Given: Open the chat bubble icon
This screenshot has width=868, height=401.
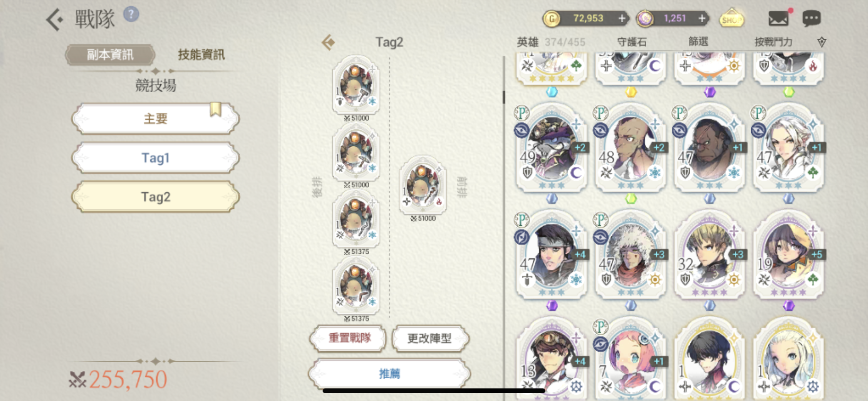Looking at the screenshot, I should coord(811,18).
